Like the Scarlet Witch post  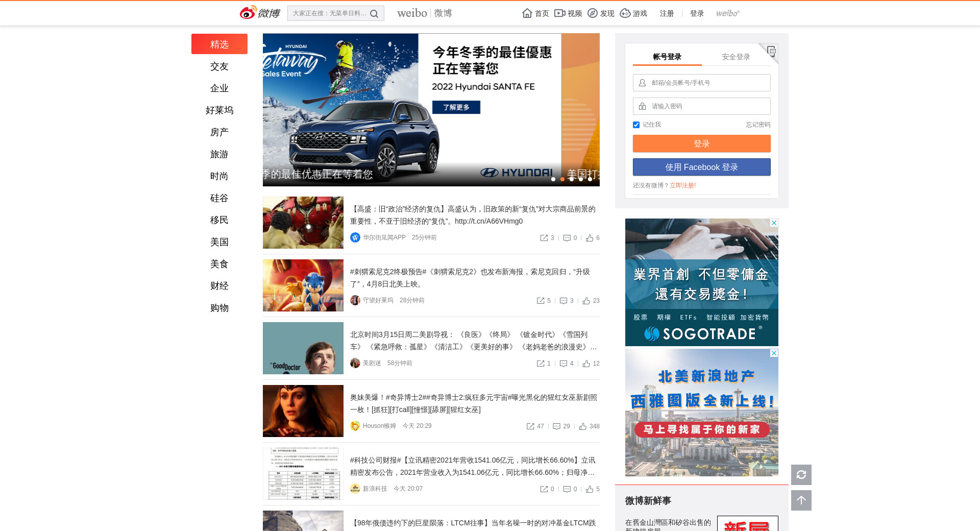click(x=583, y=426)
